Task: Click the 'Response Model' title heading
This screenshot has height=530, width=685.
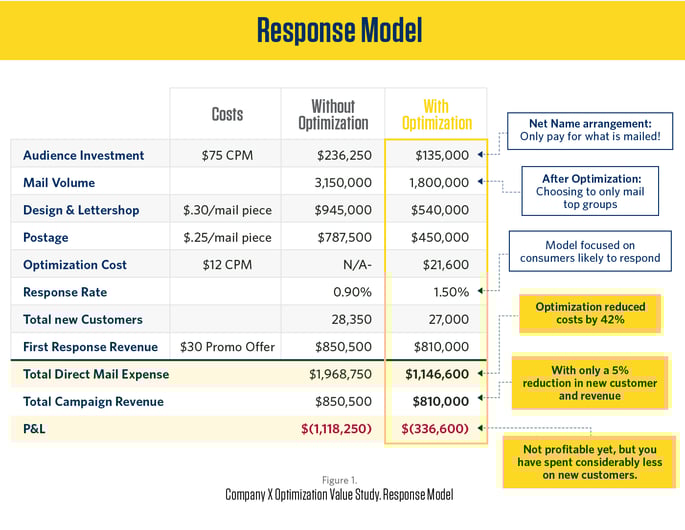Action: [339, 31]
